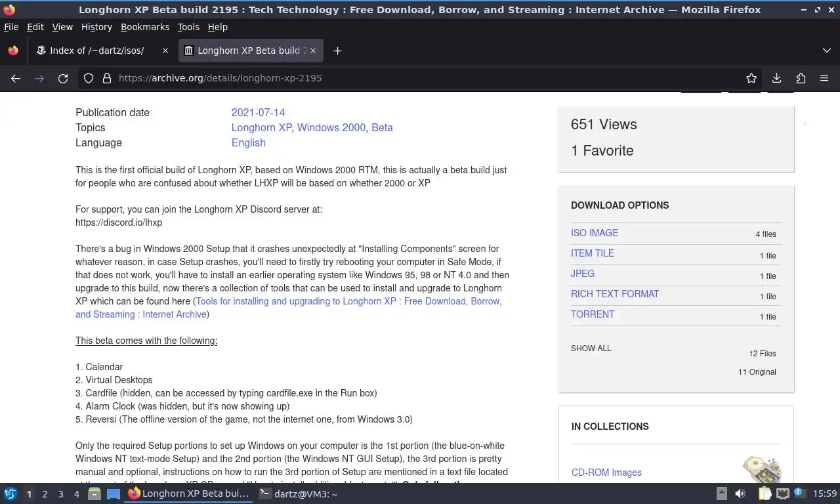The image size is (840, 504).
Task: Open the taskbar start menu icon
Action: tap(10, 494)
